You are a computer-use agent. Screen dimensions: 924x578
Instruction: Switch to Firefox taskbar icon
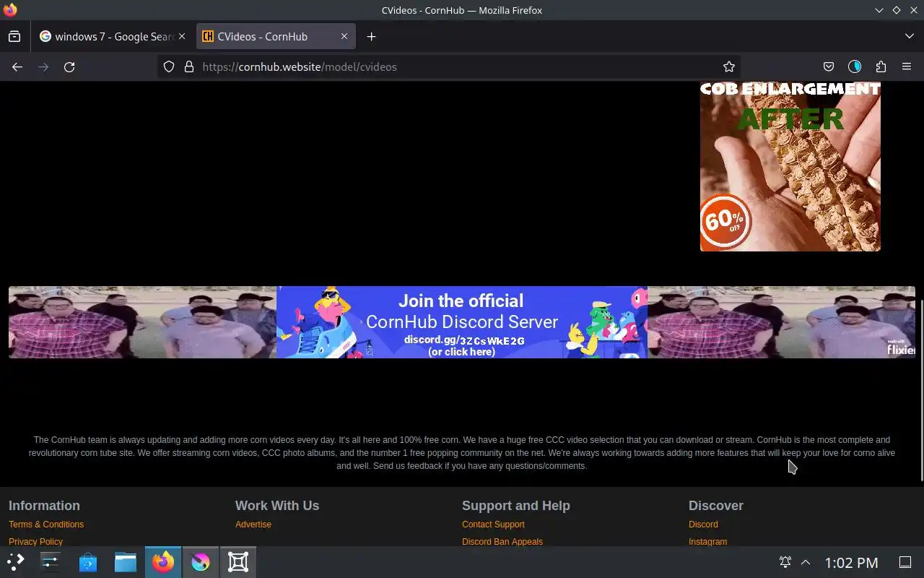coord(163,561)
